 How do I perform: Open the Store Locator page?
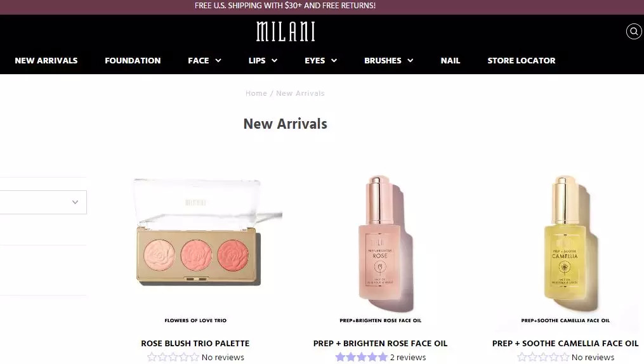click(521, 61)
